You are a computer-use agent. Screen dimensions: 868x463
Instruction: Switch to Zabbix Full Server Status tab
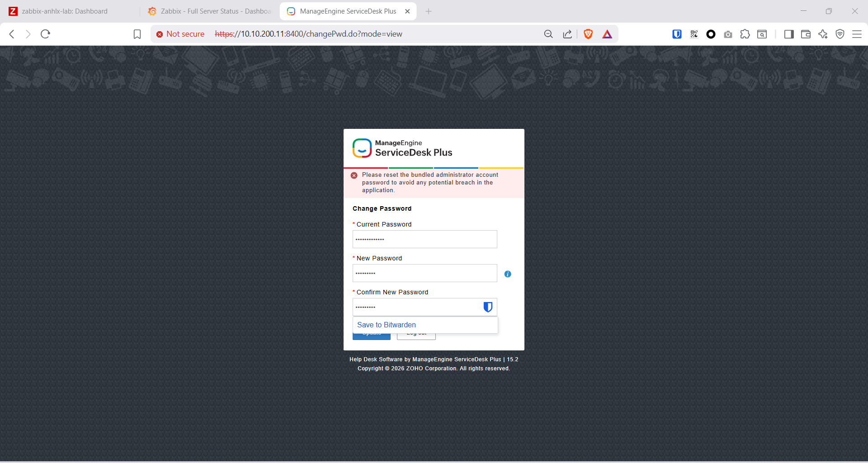pyautogui.click(x=210, y=11)
